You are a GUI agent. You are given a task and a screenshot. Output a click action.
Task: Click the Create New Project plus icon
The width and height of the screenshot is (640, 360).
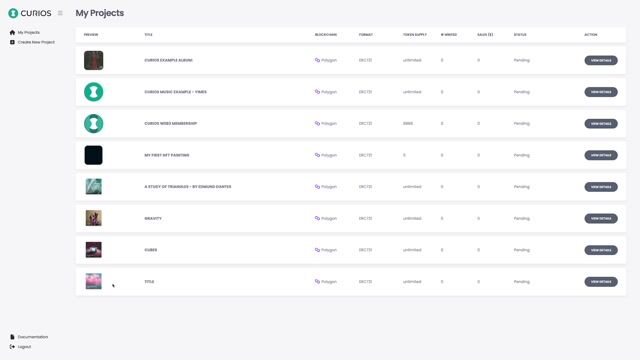pyautogui.click(x=12, y=42)
